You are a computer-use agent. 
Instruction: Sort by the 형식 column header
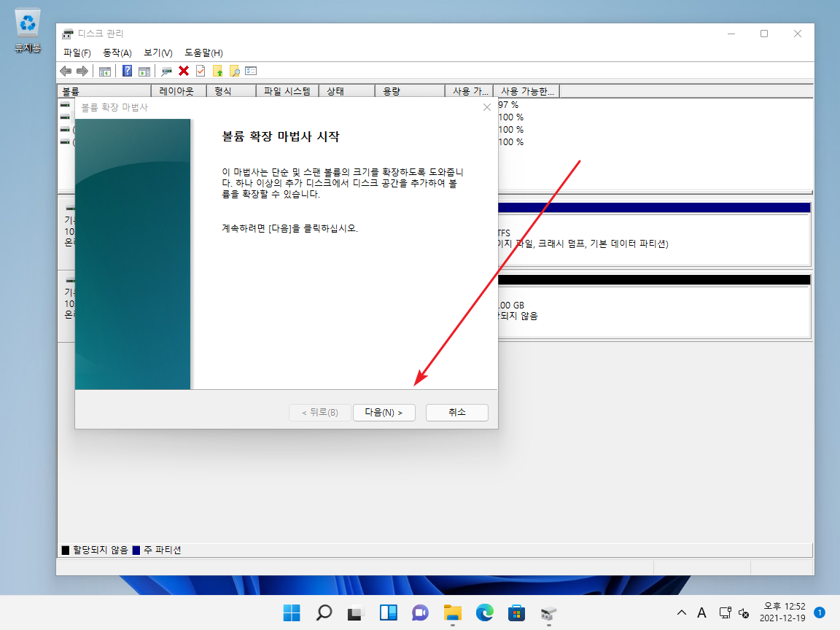pos(231,91)
